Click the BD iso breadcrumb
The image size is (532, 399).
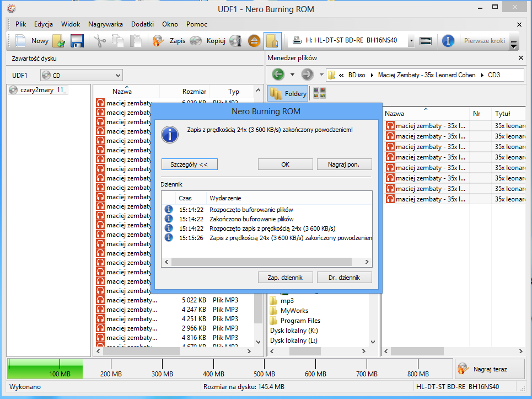(357, 75)
